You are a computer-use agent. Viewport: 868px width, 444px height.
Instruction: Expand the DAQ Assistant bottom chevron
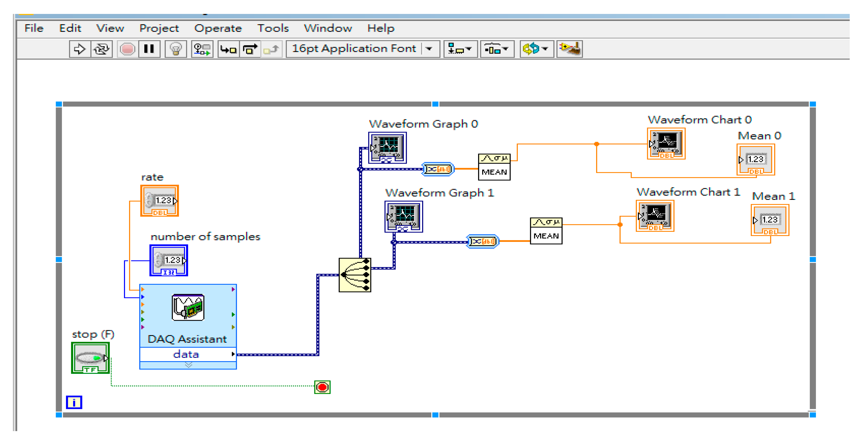point(188,365)
